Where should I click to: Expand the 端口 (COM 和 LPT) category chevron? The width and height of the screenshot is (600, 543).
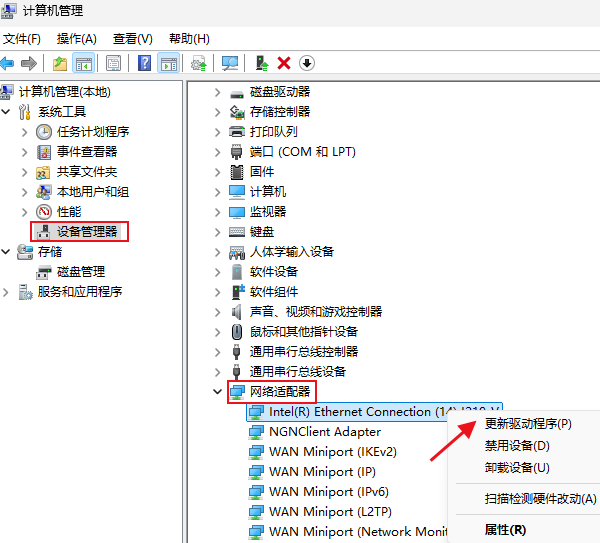pos(217,152)
